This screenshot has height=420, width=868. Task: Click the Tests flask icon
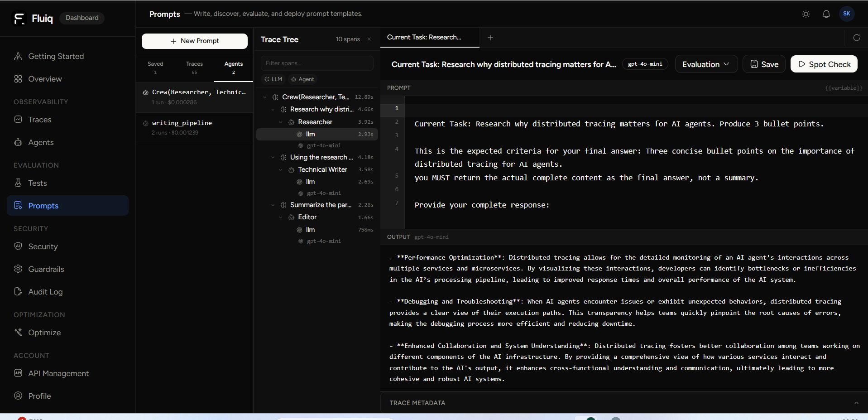pyautogui.click(x=18, y=183)
